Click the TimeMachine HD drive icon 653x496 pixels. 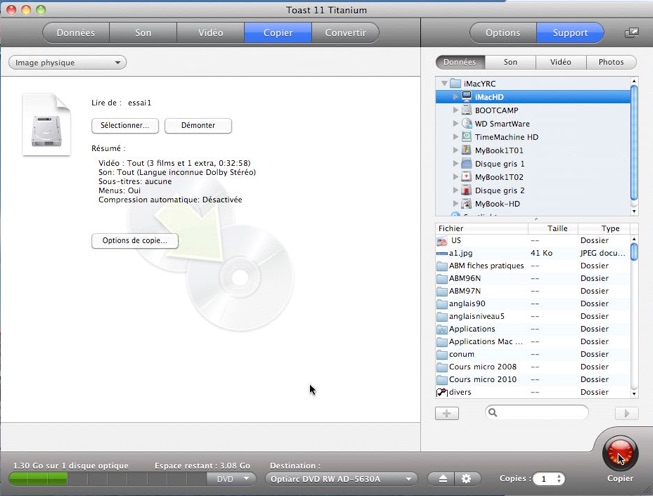[x=466, y=137]
